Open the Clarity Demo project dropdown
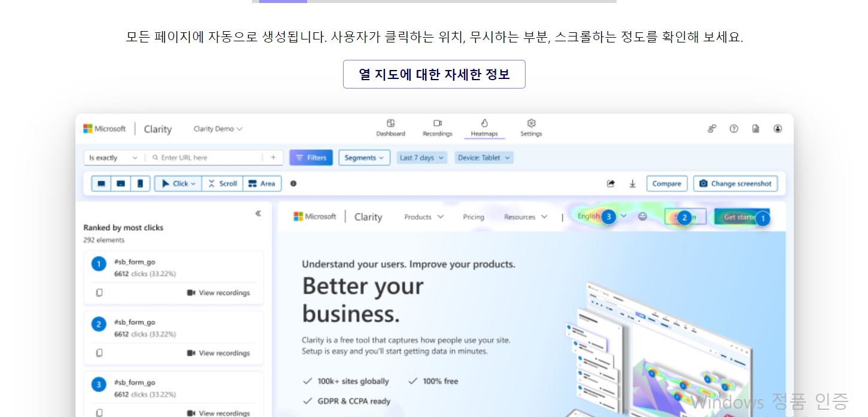Screen dimensions: 868x417 (x=217, y=128)
